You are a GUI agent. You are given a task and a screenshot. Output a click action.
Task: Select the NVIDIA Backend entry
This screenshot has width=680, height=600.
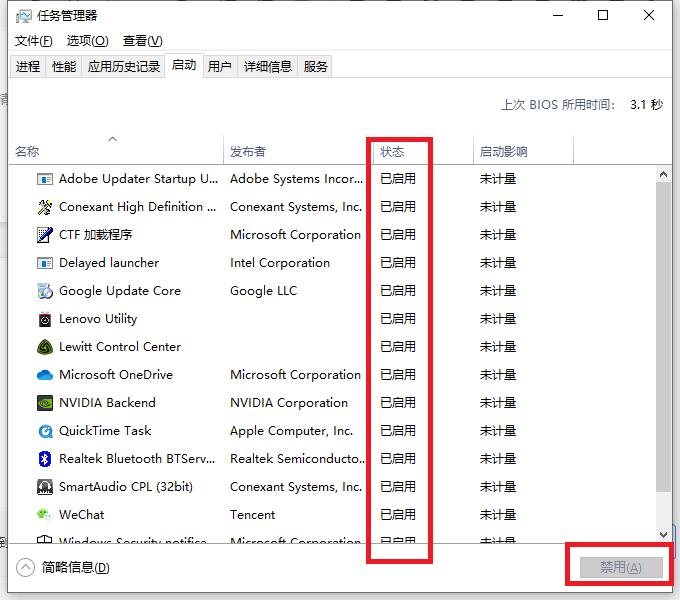pyautogui.click(x=107, y=403)
